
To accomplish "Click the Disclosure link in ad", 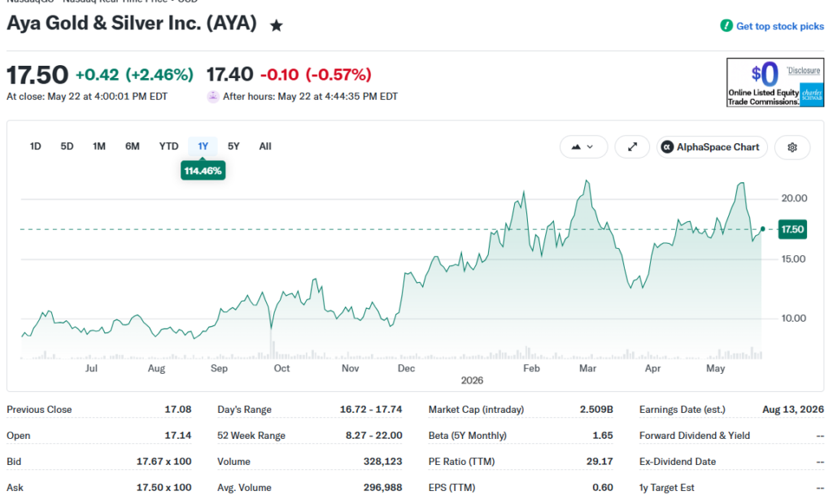I will pyautogui.click(x=803, y=70).
